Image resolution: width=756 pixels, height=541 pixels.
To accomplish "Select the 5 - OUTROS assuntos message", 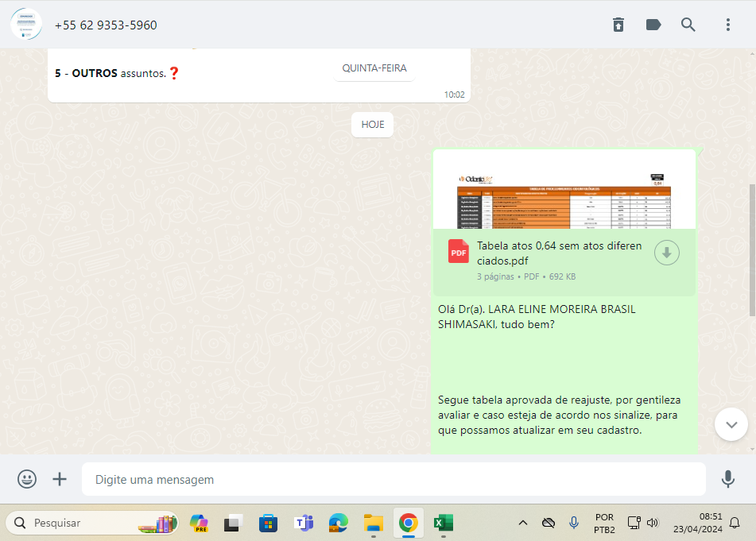I will 117,73.
